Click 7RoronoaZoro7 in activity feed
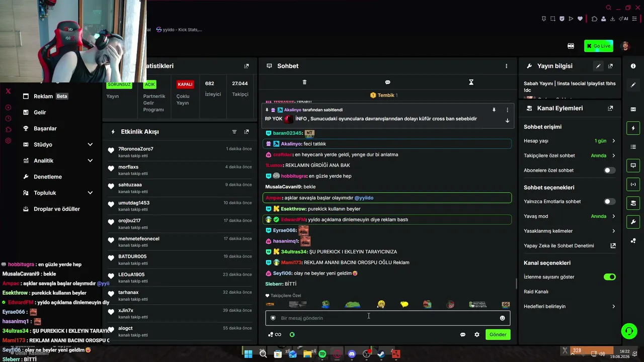 point(136,149)
